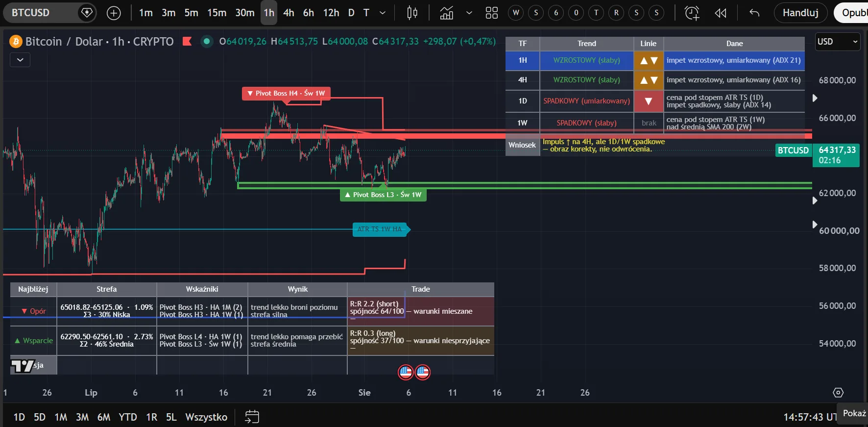The image size is (868, 427).
Task: Click the 6 circle shortcut button
Action: point(556,13)
